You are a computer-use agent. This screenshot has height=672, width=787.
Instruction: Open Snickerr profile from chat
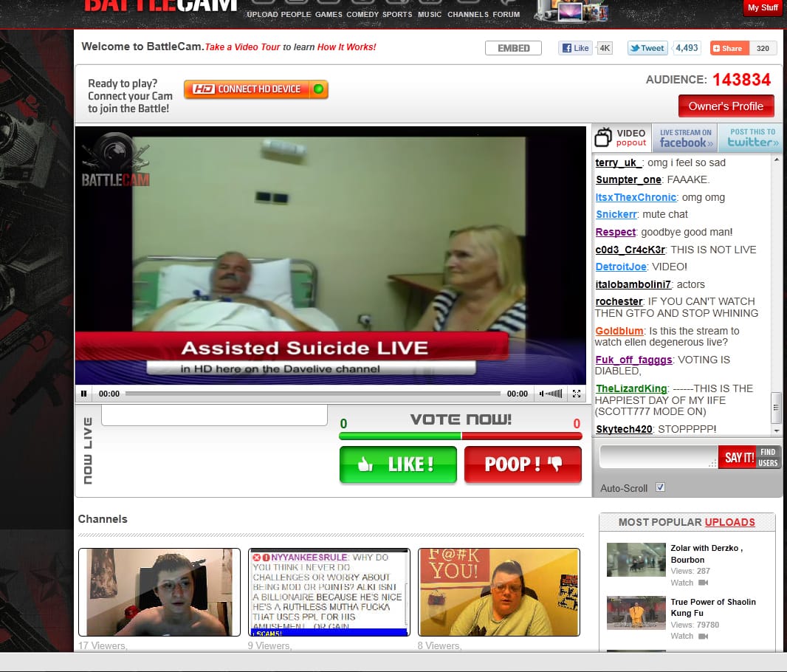(616, 214)
